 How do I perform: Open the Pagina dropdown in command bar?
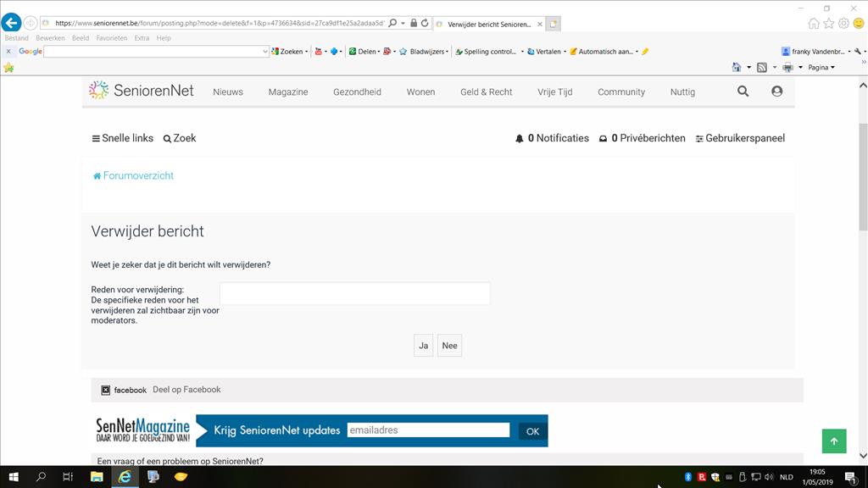coord(821,67)
